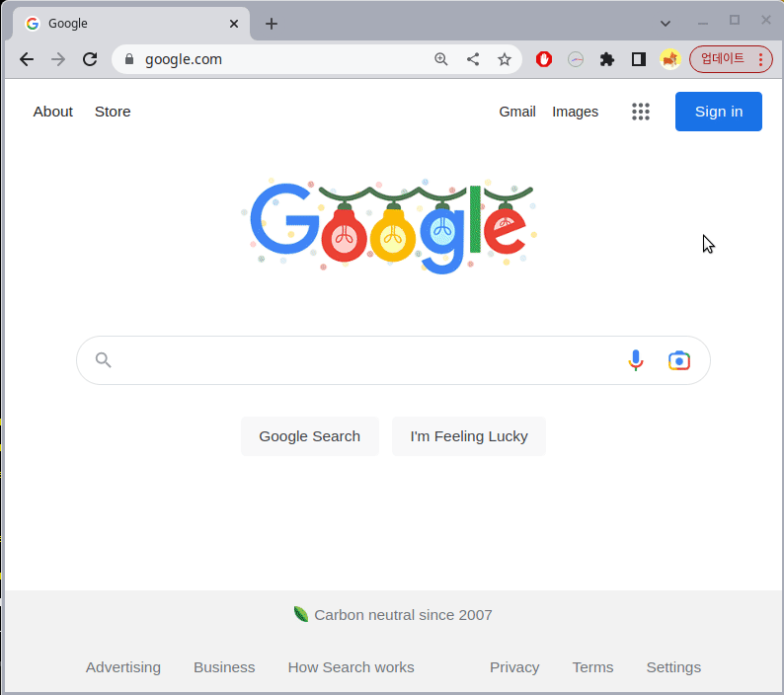This screenshot has width=784, height=695.
Task: Search by image with camera icon
Action: (x=678, y=360)
